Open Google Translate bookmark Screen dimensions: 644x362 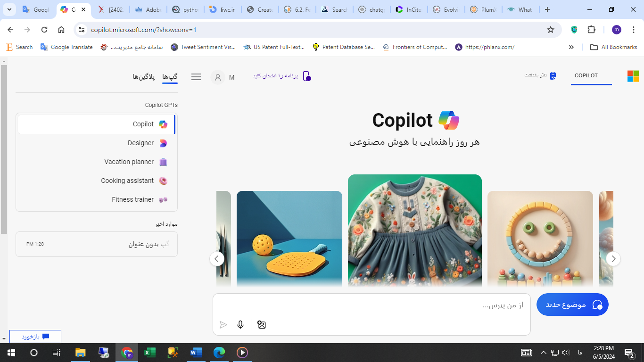coord(66,47)
